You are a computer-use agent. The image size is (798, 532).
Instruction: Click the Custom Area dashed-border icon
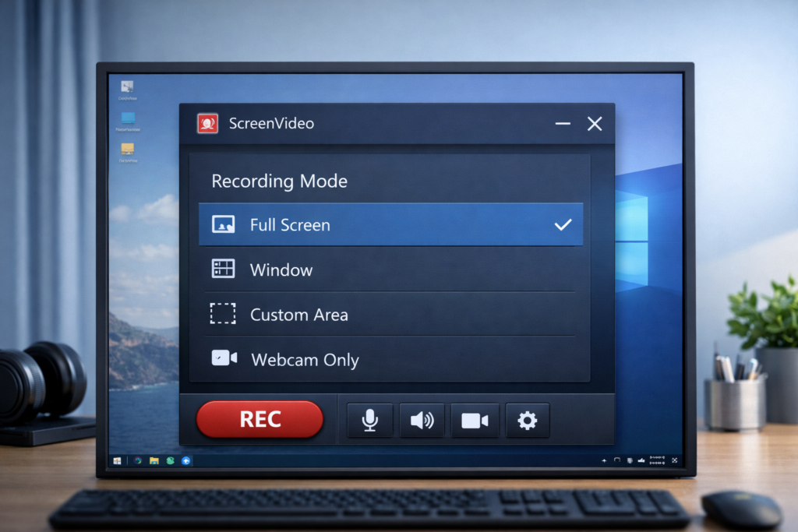(x=224, y=313)
